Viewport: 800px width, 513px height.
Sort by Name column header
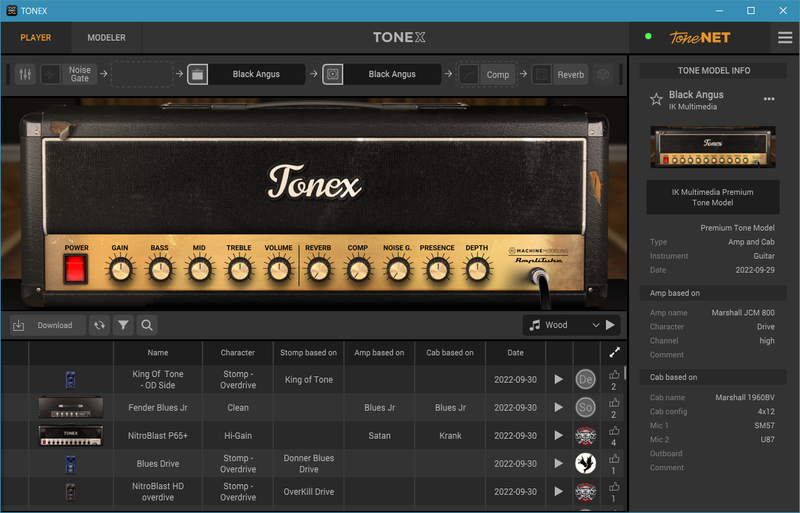click(158, 353)
